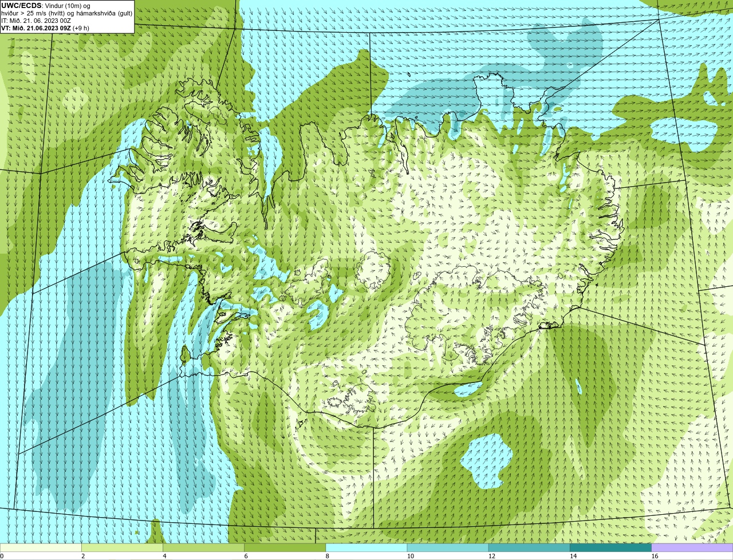Click the 2–4 m/s light green swatch
This screenshot has height=560, width=733.
pyautogui.click(x=122, y=547)
